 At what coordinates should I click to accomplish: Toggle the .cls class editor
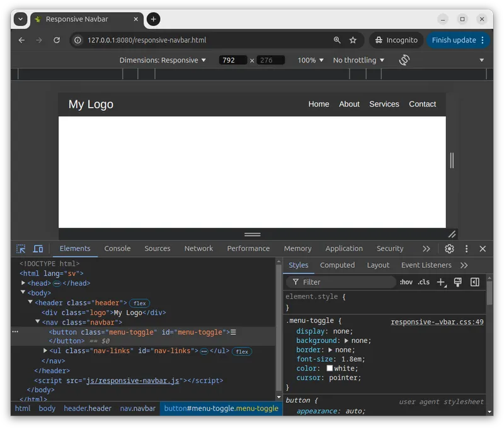point(424,282)
